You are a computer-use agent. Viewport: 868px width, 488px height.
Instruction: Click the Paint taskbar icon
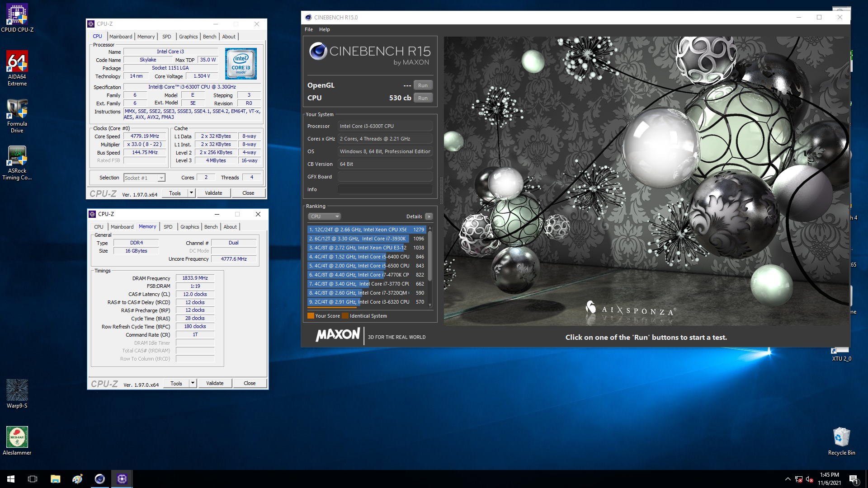(x=77, y=479)
